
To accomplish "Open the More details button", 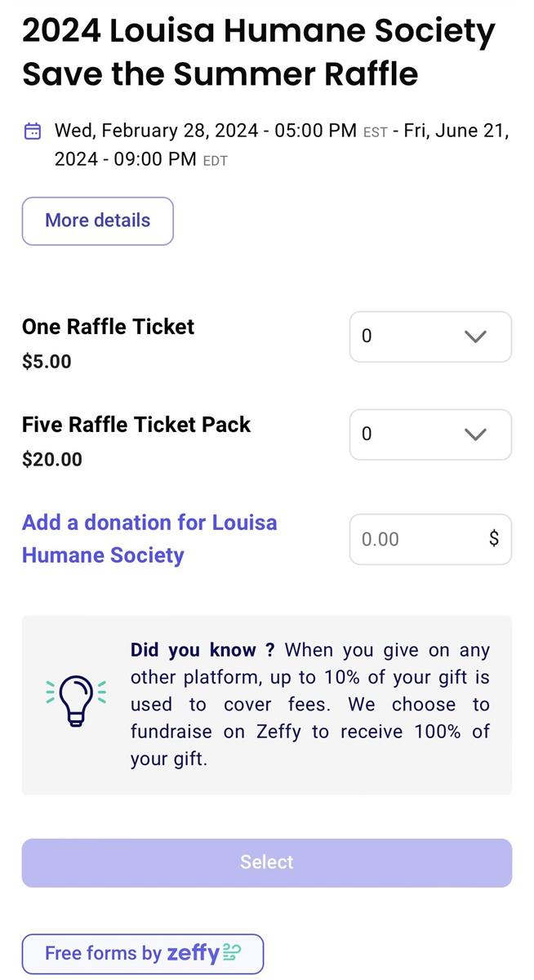I will [98, 220].
